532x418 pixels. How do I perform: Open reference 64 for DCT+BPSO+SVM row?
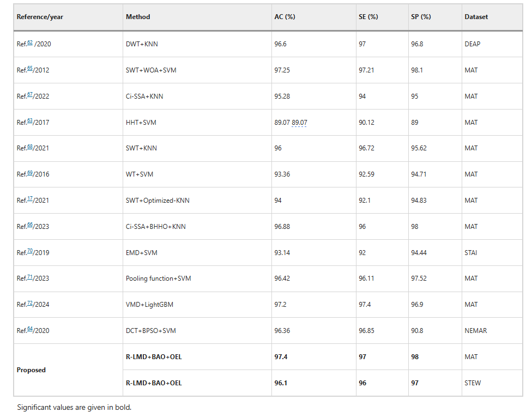pos(30,329)
